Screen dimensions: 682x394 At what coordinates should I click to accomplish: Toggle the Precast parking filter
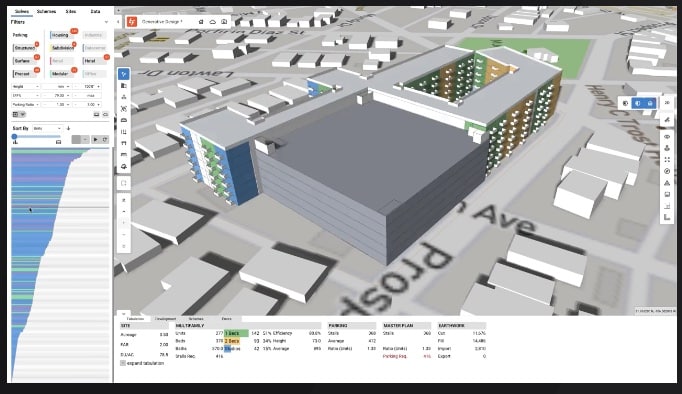click(25, 74)
